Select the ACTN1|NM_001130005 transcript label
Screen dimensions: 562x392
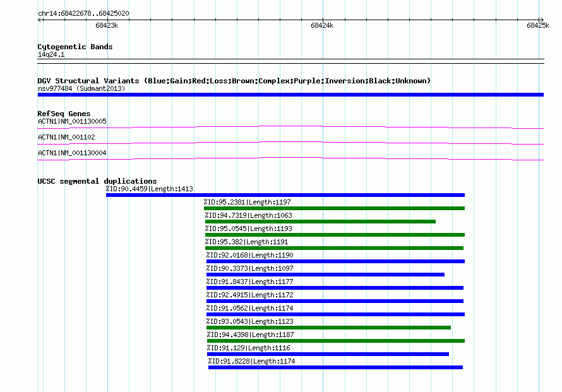[x=72, y=121]
